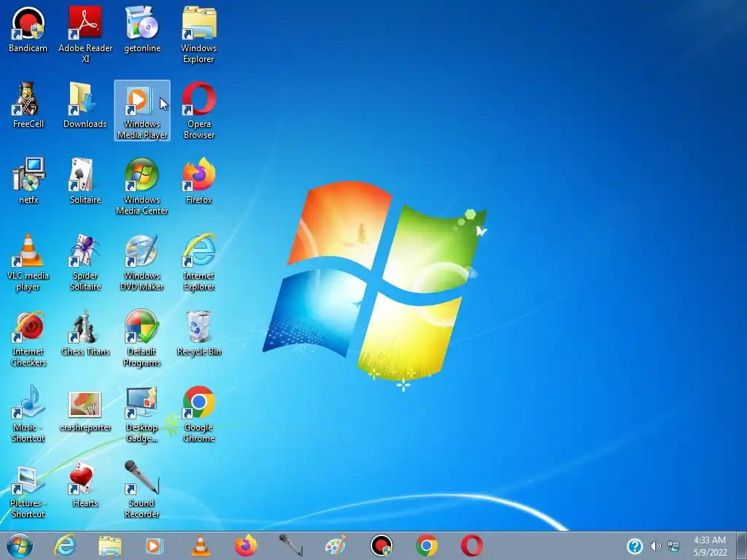Image resolution: width=747 pixels, height=560 pixels.
Task: Launch Internet Explorer from the taskbar
Action: point(65,545)
